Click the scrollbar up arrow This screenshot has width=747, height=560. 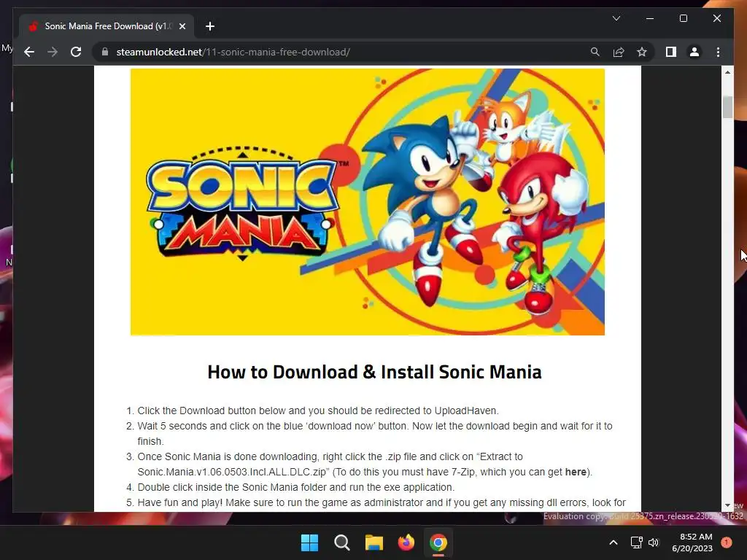727,72
